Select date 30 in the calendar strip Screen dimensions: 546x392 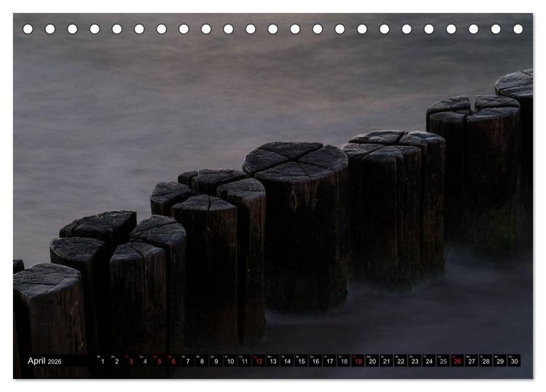coord(515,360)
